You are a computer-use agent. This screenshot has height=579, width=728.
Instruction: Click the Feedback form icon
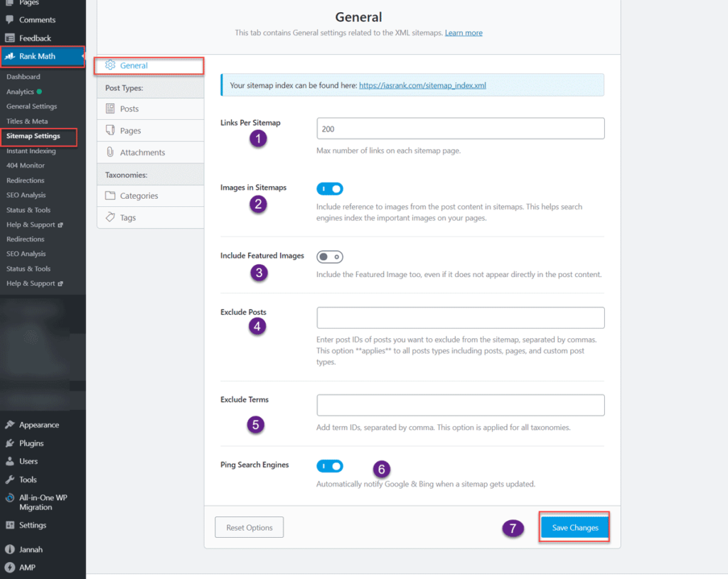(10, 38)
